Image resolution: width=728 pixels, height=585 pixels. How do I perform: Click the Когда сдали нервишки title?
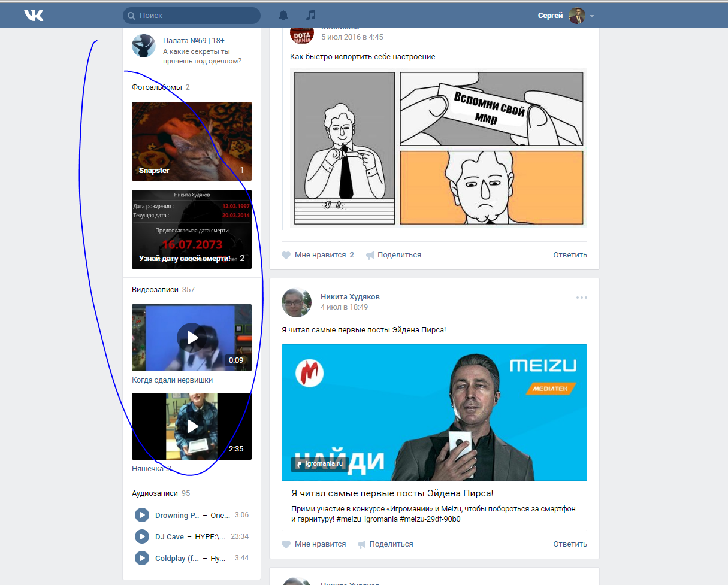(172, 380)
